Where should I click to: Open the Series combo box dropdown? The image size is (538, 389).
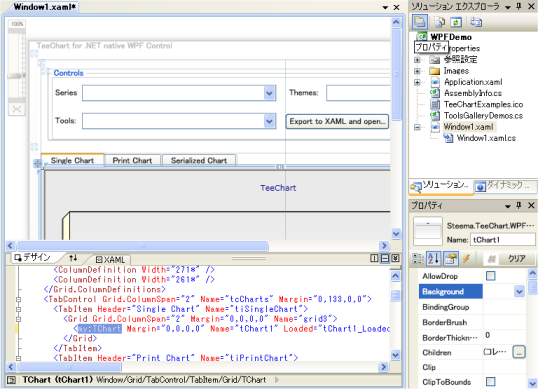(269, 93)
